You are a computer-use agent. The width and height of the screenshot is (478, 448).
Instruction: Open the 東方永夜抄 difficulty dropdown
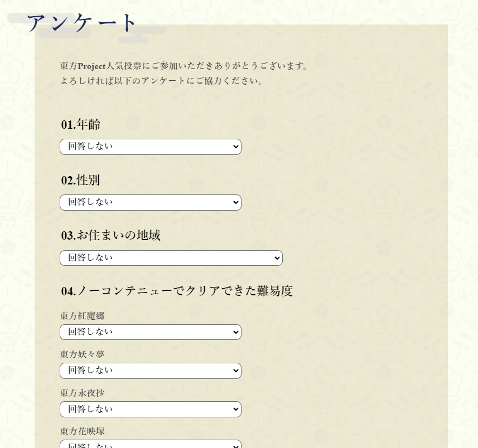click(x=150, y=409)
